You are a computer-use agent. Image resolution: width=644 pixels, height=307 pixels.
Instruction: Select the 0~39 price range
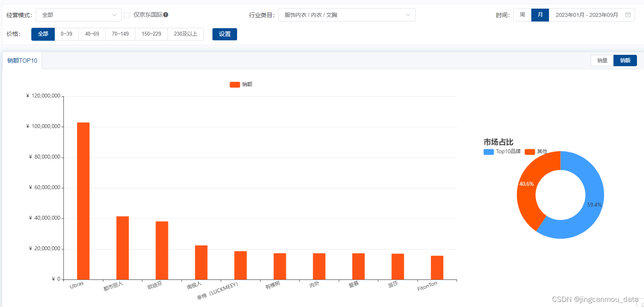click(x=67, y=34)
